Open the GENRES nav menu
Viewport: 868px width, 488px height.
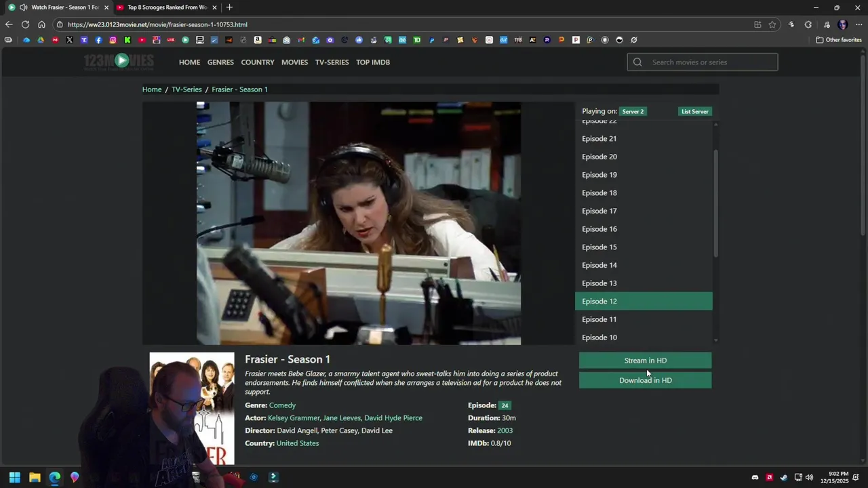220,62
